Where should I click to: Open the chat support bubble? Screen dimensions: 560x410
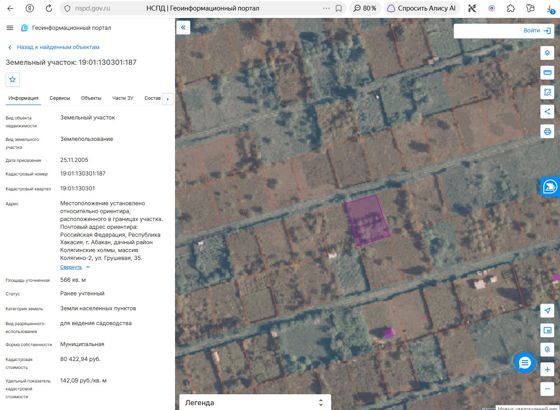pyautogui.click(x=524, y=363)
